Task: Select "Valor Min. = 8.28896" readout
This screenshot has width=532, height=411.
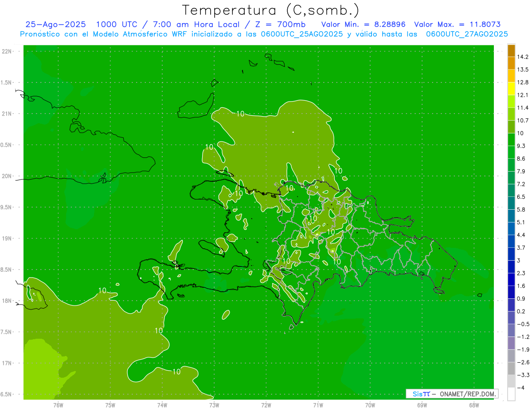Action: pos(364,25)
